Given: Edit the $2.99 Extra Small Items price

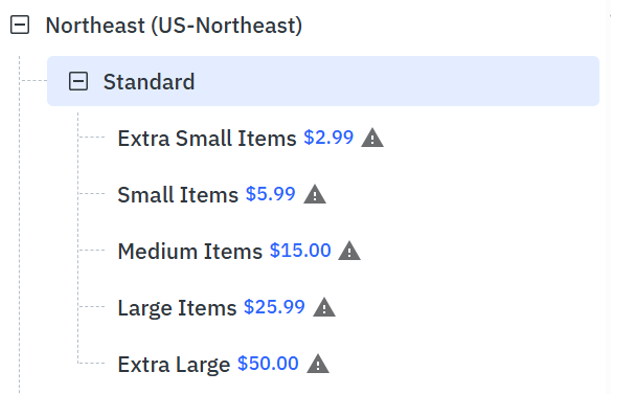Looking at the screenshot, I should click(x=328, y=138).
